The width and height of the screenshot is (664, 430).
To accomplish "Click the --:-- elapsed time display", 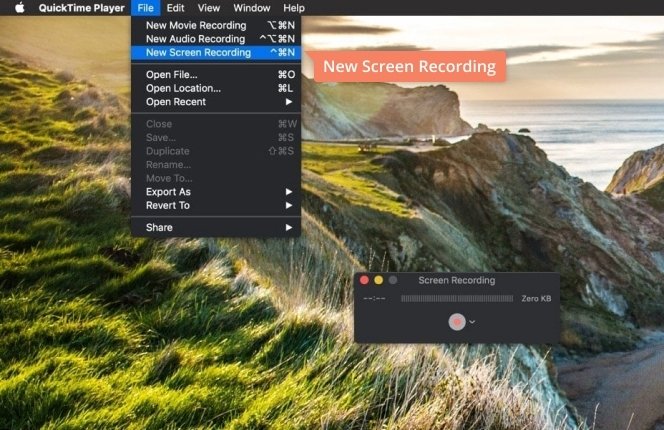I will (374, 299).
